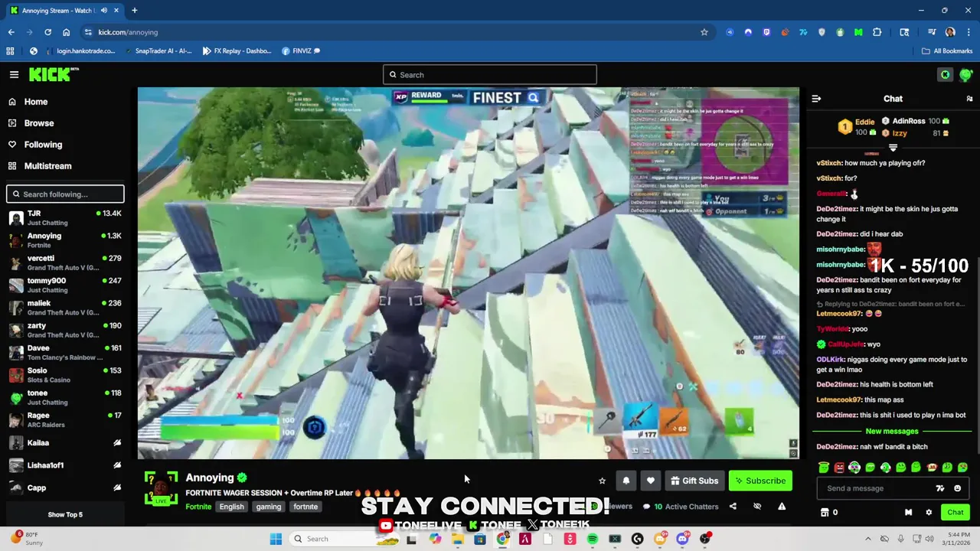Open the green profile avatar menu
The height and width of the screenshot is (551, 980).
(965, 74)
